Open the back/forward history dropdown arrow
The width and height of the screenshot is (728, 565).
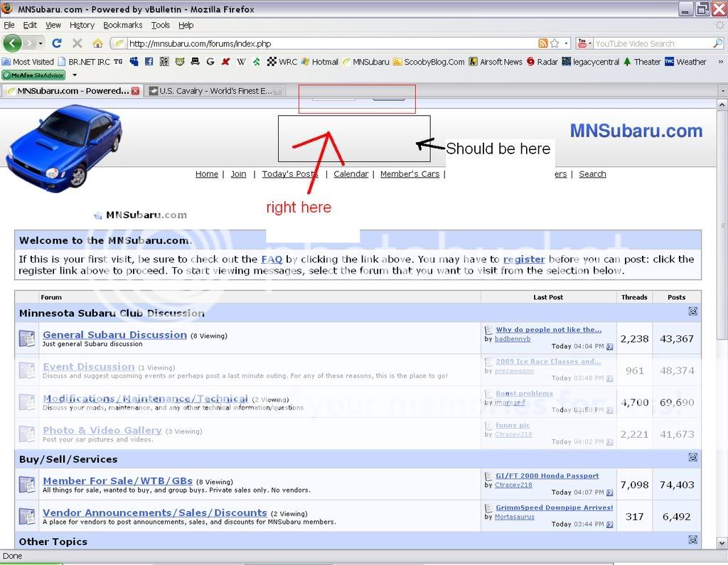coord(41,43)
